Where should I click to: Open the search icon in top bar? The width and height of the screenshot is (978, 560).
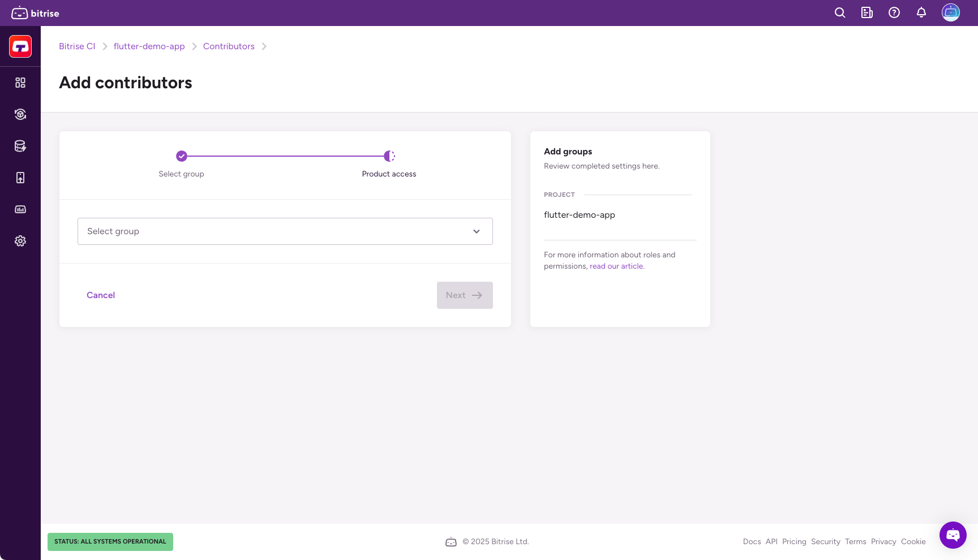(x=840, y=13)
